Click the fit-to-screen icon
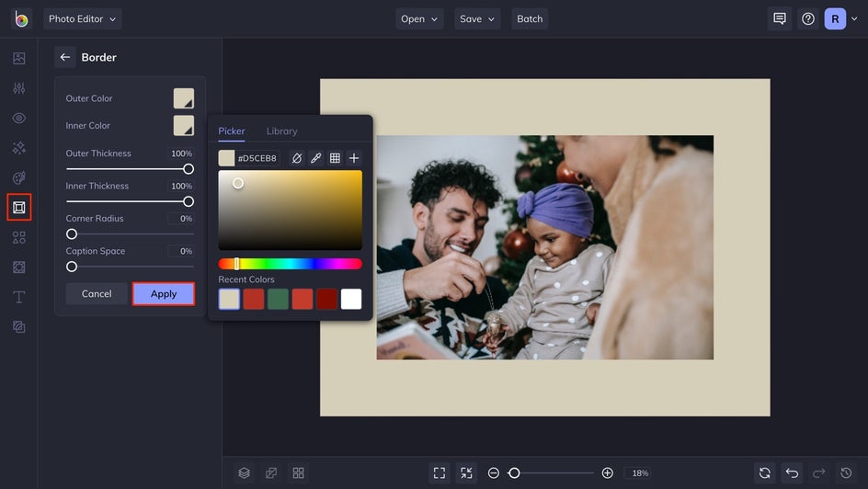This screenshot has width=868, height=489. click(x=440, y=472)
